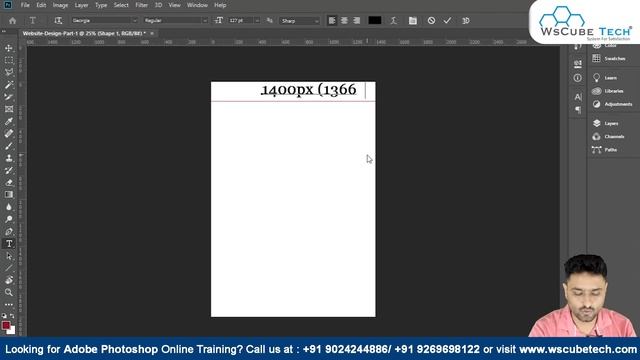This screenshot has width=640, height=360.
Task: Select the Pen tool
Action: (9, 231)
